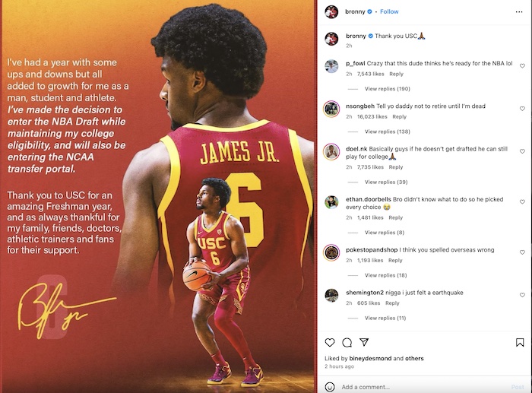532x393 pixels.
Task: Expand View replies (138) under nsongbeh
Action: (387, 132)
